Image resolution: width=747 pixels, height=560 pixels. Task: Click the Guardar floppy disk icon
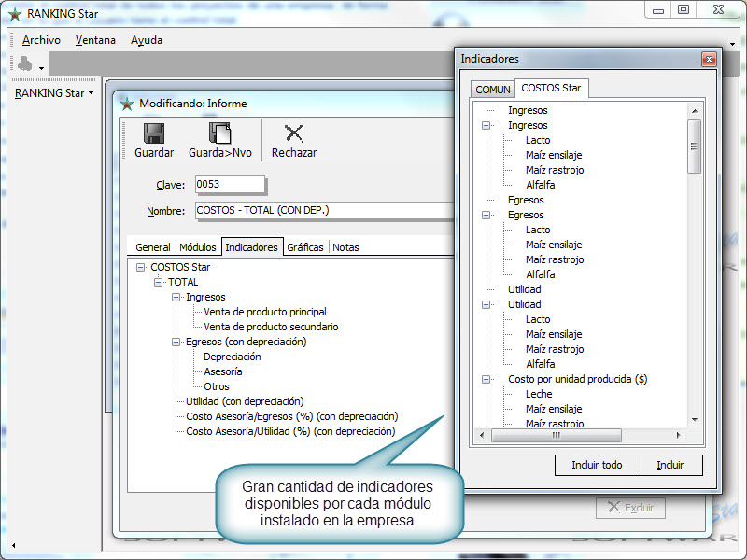(154, 133)
